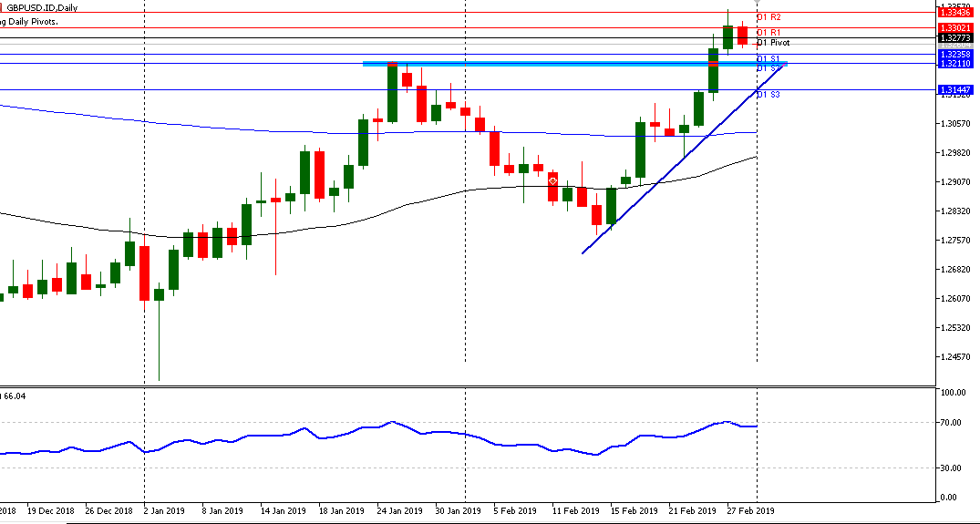Click the 1.26820 price scale label
Viewport: 980px width, 524px height.
click(955, 270)
